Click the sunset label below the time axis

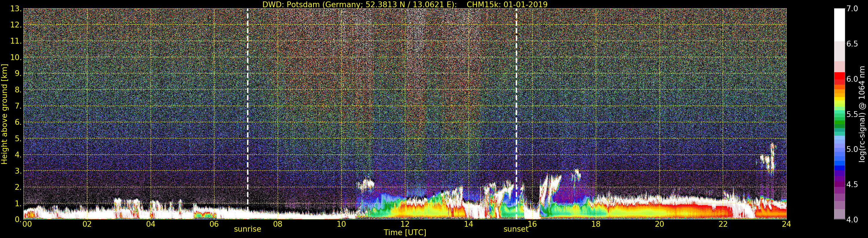click(x=515, y=229)
